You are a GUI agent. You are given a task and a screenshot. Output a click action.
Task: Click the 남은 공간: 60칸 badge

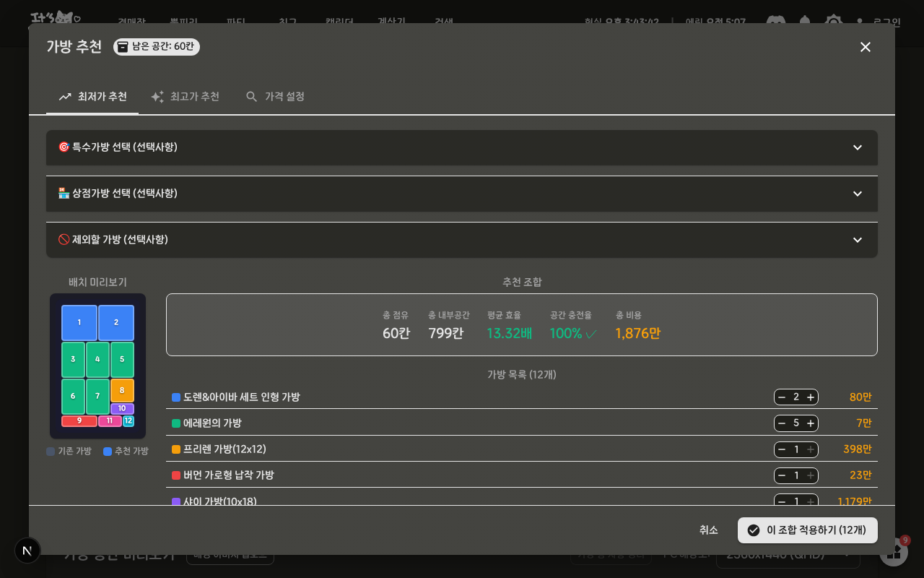click(x=157, y=47)
